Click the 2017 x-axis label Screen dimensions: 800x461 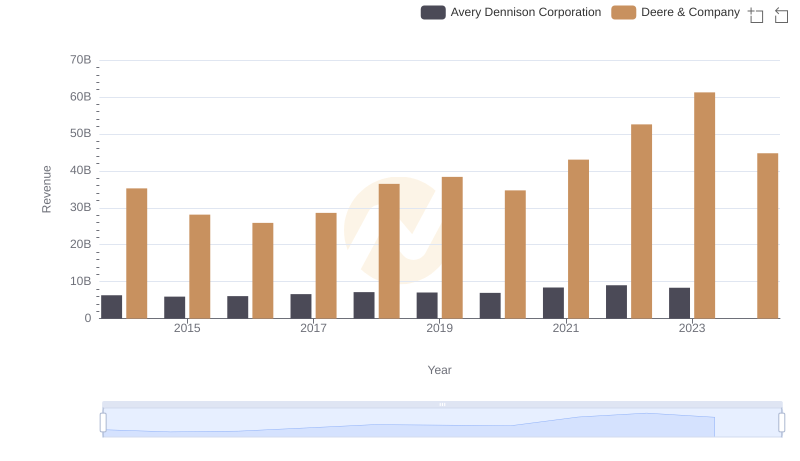point(313,328)
